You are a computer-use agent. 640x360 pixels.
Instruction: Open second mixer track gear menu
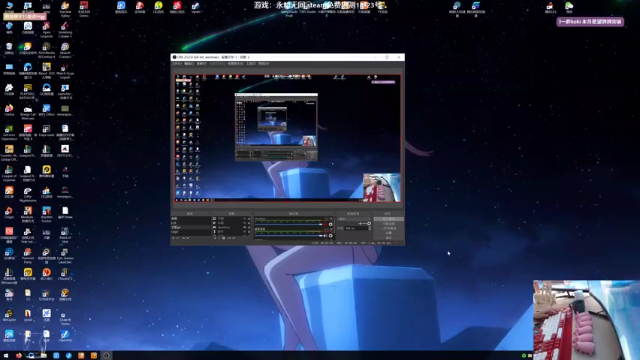pyautogui.click(x=331, y=236)
